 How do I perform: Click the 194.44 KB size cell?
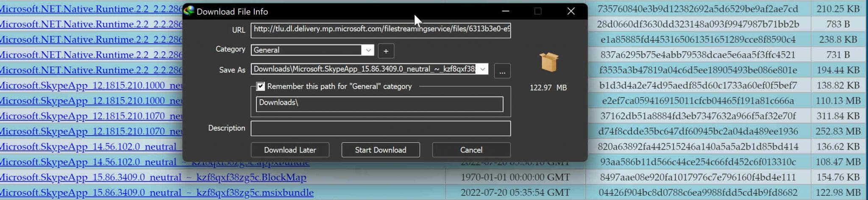coord(838,70)
